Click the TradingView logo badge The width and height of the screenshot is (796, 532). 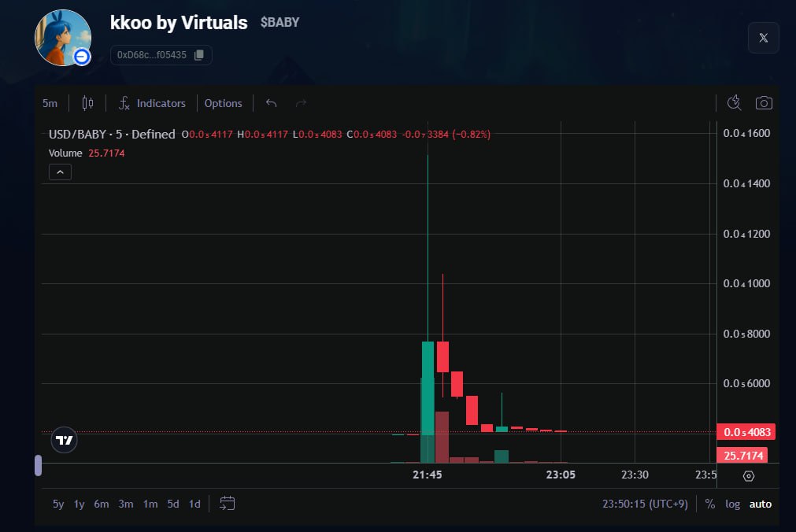[x=64, y=440]
